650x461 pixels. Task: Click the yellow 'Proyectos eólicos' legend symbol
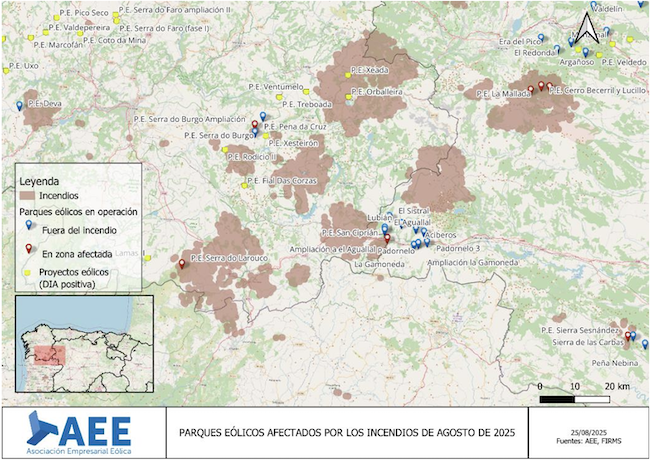coord(28,271)
